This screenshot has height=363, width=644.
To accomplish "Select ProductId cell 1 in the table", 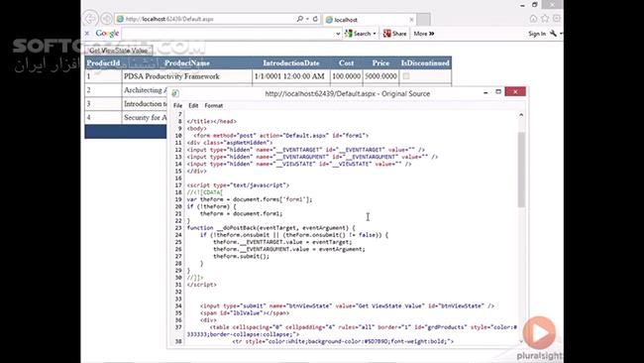I will pyautogui.click(x=103, y=76).
